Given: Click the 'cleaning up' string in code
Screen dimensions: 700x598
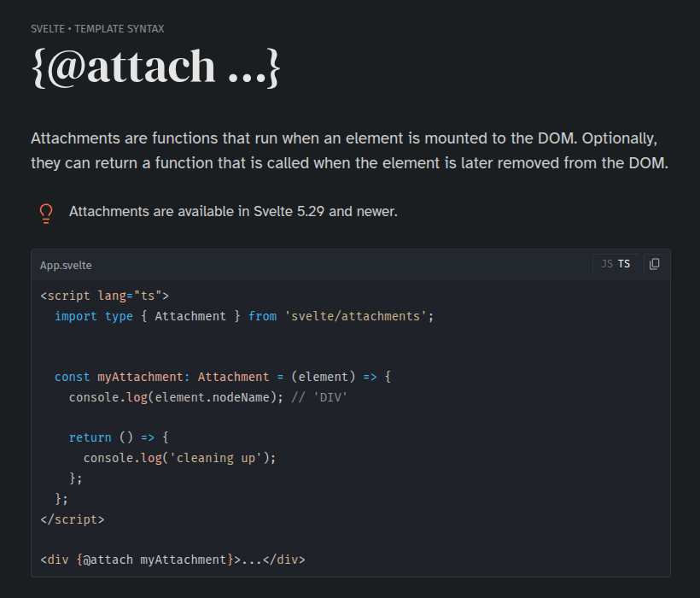Looking at the screenshot, I should click(x=216, y=458).
